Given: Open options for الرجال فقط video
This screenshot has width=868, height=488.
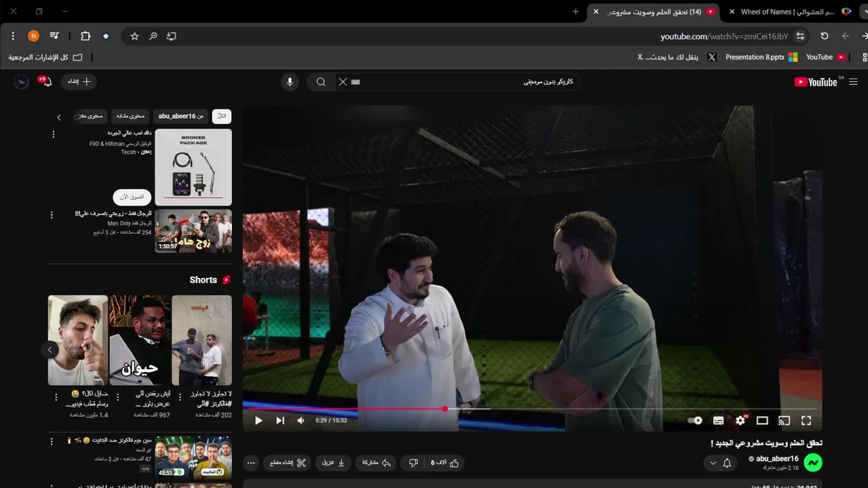Looking at the screenshot, I should [x=52, y=215].
